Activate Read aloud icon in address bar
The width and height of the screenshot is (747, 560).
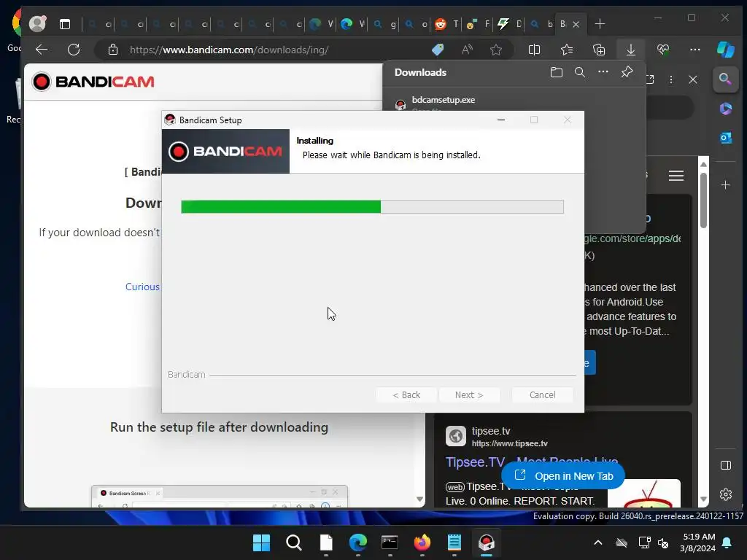coord(468,50)
